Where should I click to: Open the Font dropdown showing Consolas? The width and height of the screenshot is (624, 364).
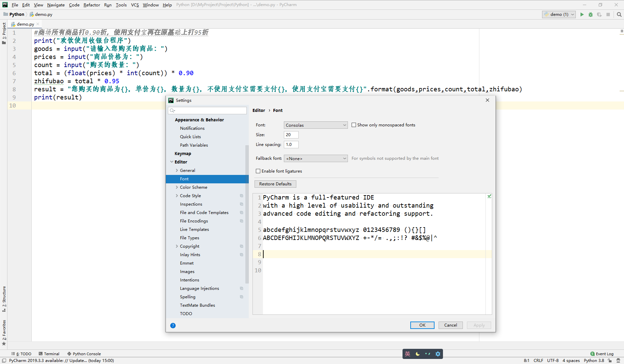(x=316, y=125)
